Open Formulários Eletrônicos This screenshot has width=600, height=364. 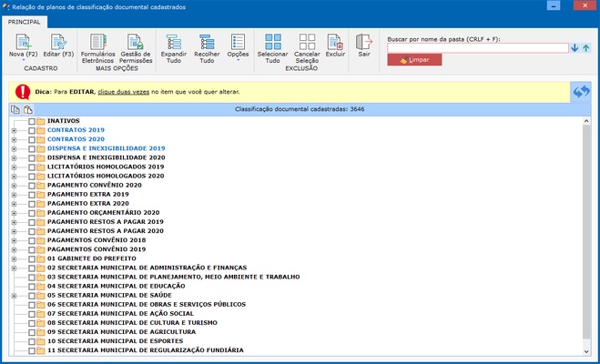point(98,42)
